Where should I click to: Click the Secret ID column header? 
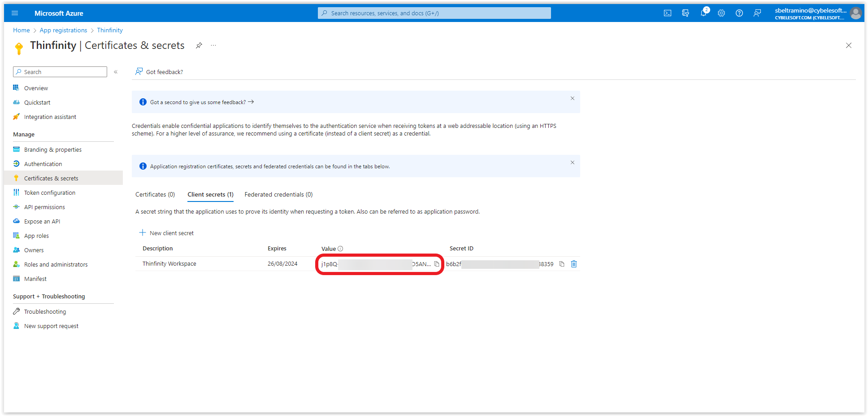461,248
